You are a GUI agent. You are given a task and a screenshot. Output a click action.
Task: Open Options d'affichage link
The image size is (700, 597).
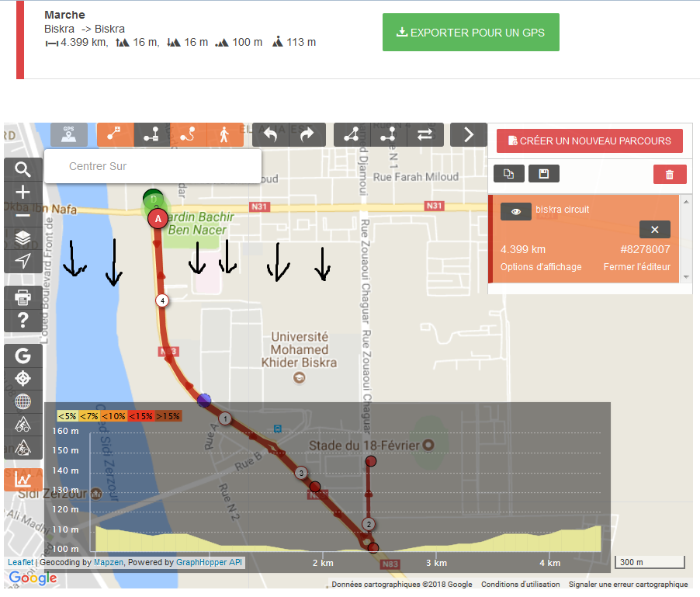[541, 267]
